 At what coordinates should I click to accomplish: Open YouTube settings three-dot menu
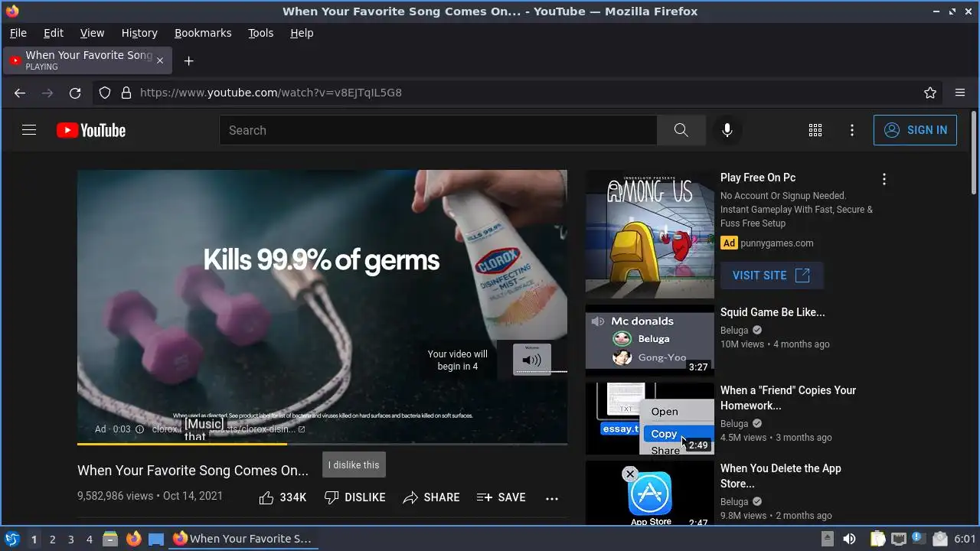click(x=852, y=130)
